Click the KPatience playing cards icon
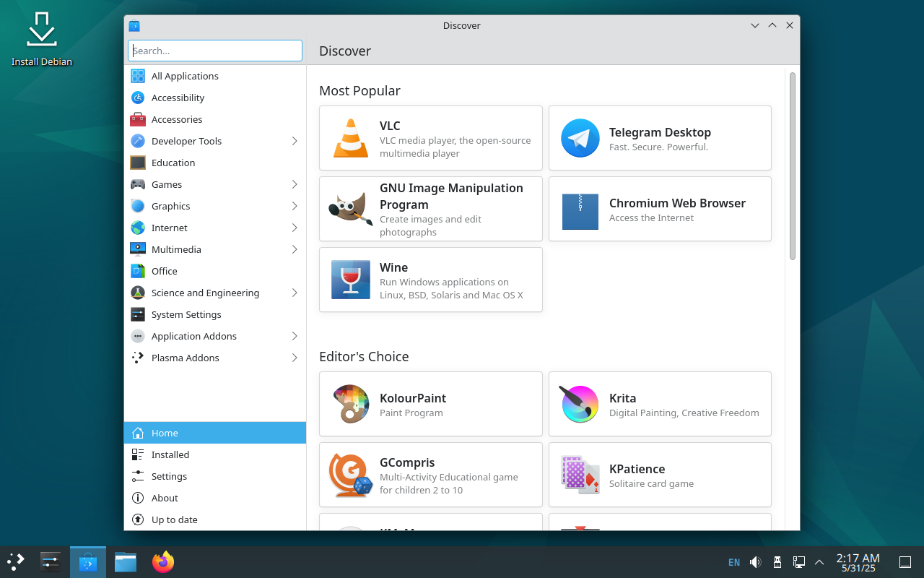 pyautogui.click(x=580, y=475)
